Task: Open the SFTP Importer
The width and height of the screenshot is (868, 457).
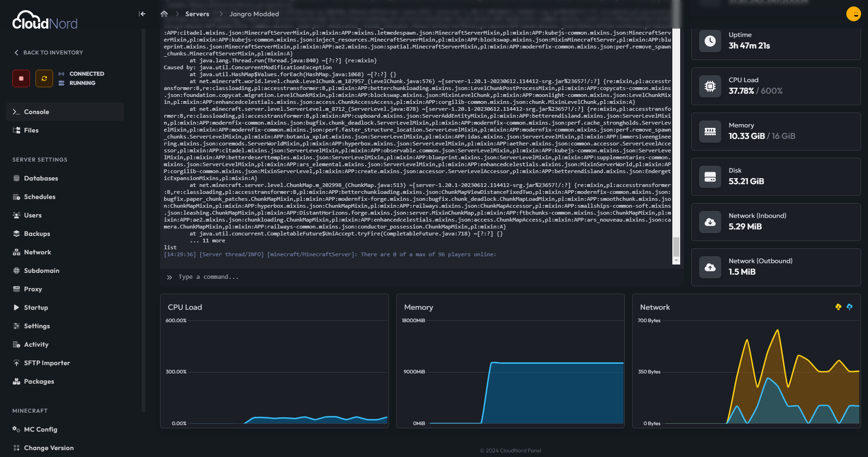Action: click(x=47, y=363)
